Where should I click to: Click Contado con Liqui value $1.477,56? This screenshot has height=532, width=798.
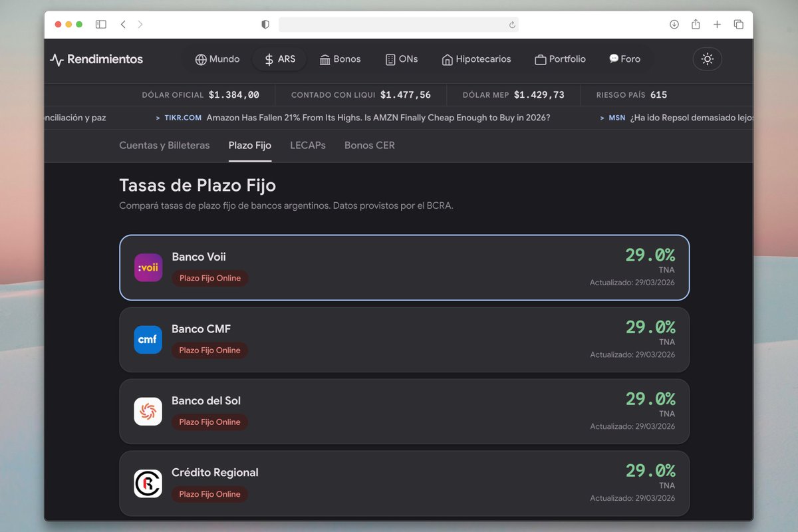click(406, 95)
